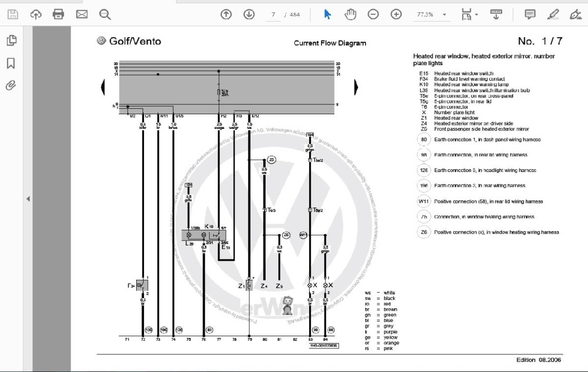
Task: Select the Highlight pen tool
Action: coord(553,14)
